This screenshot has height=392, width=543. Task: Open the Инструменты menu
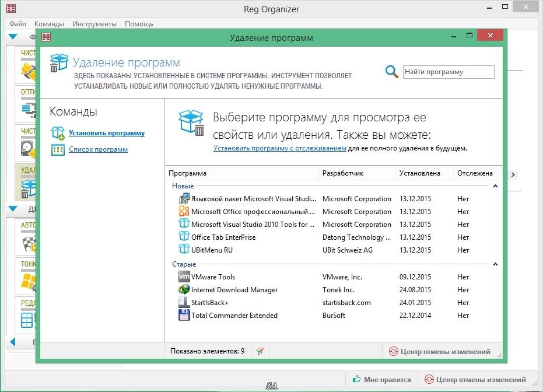(94, 24)
